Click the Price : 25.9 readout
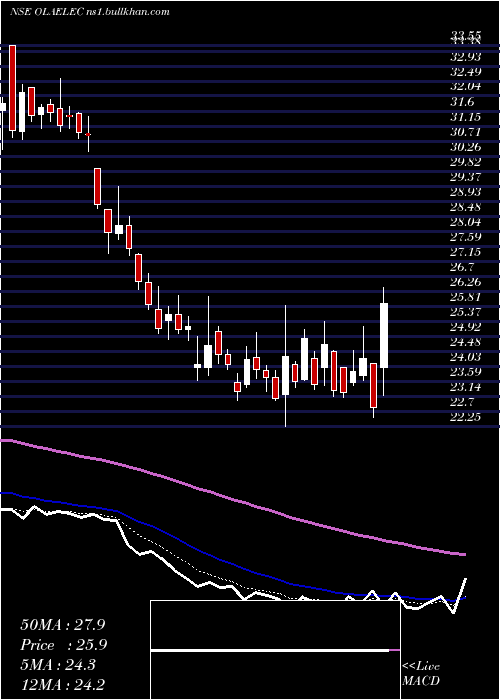This screenshot has width=500, height=700. [x=64, y=645]
